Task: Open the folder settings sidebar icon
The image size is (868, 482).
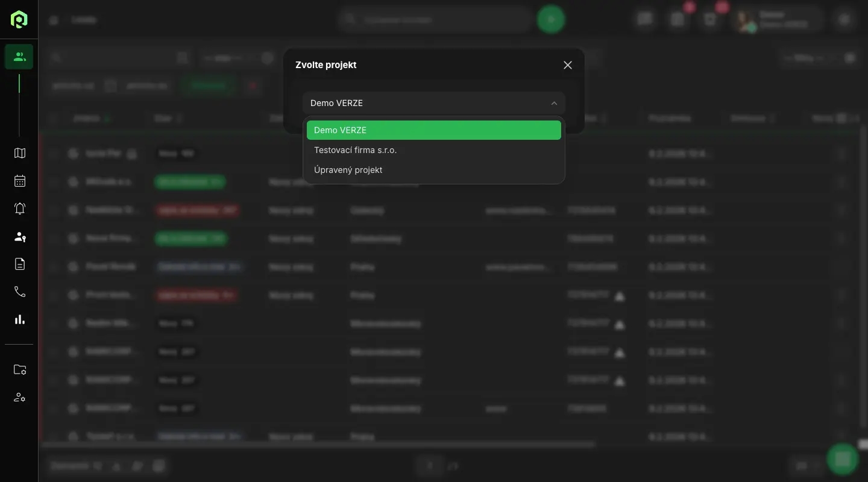Action: point(19,370)
